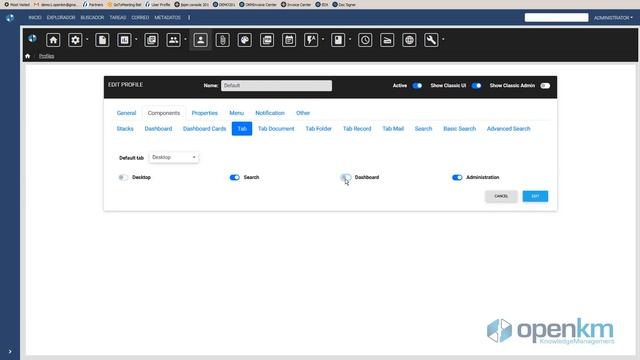The image size is (640, 360).
Task: Click the profile Name input field
Action: coord(276,86)
